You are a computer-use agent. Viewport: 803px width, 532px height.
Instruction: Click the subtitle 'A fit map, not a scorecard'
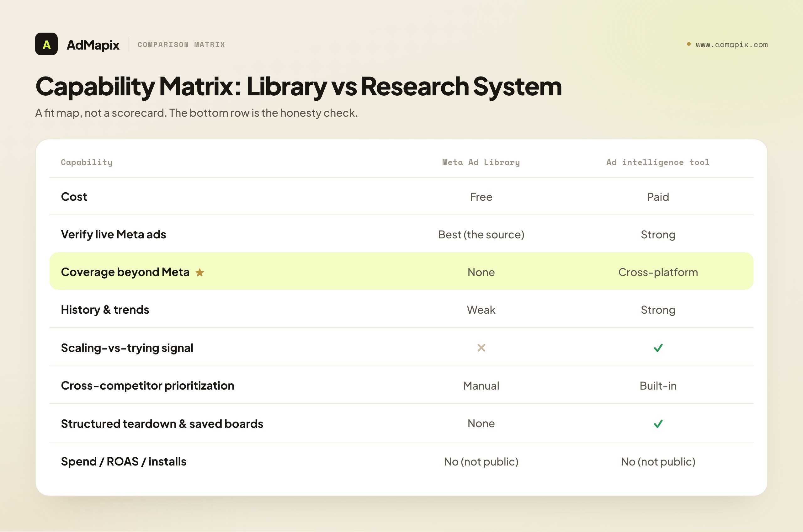[x=196, y=113]
